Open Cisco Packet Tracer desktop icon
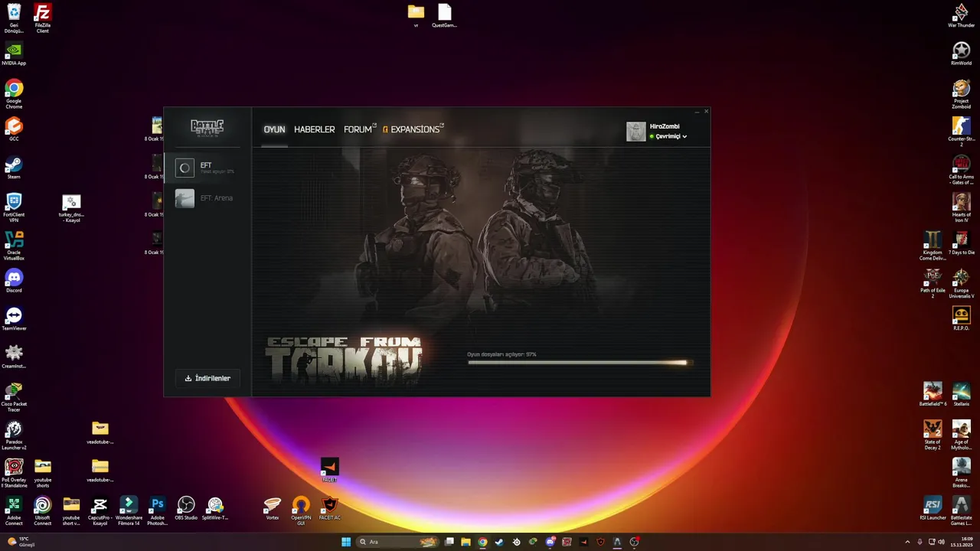Screen dimensions: 980x551 pyautogui.click(x=14, y=397)
